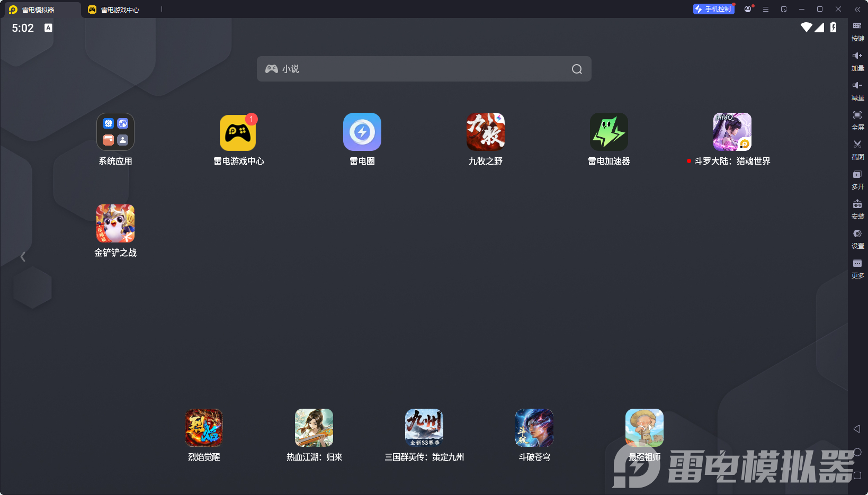This screenshot has height=495, width=868.
Task: Click the magnifier search icon
Action: 577,69
